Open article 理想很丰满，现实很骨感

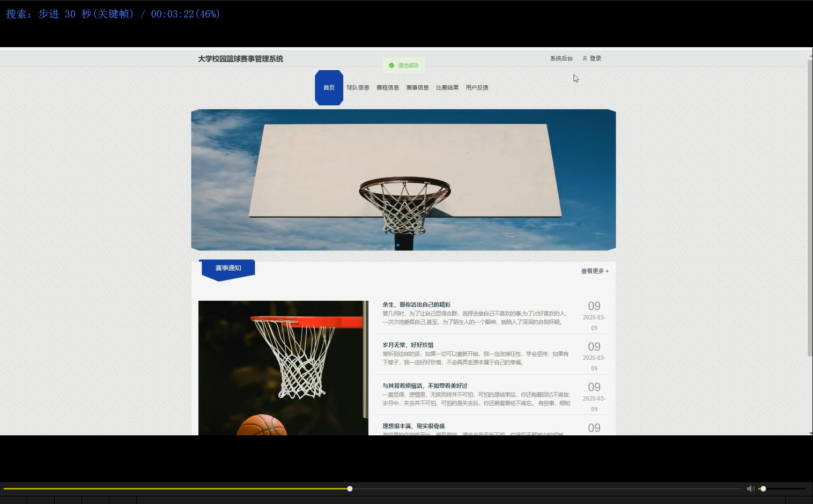[x=413, y=426]
